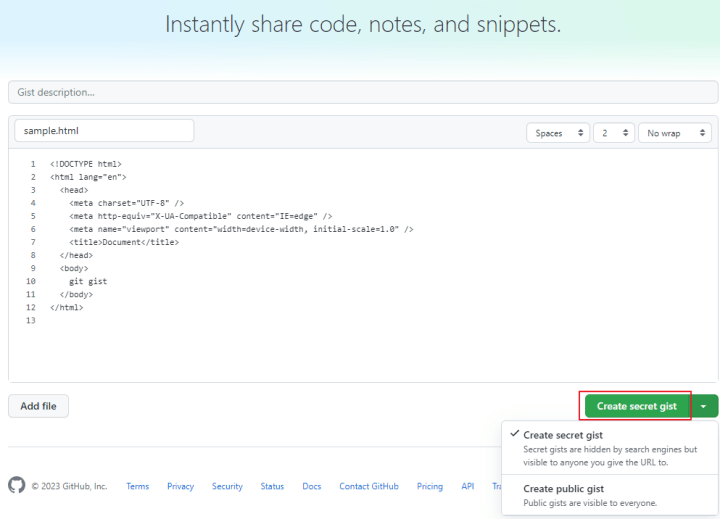Open the indent size 2 dropdown
The width and height of the screenshot is (720, 519).
click(614, 133)
